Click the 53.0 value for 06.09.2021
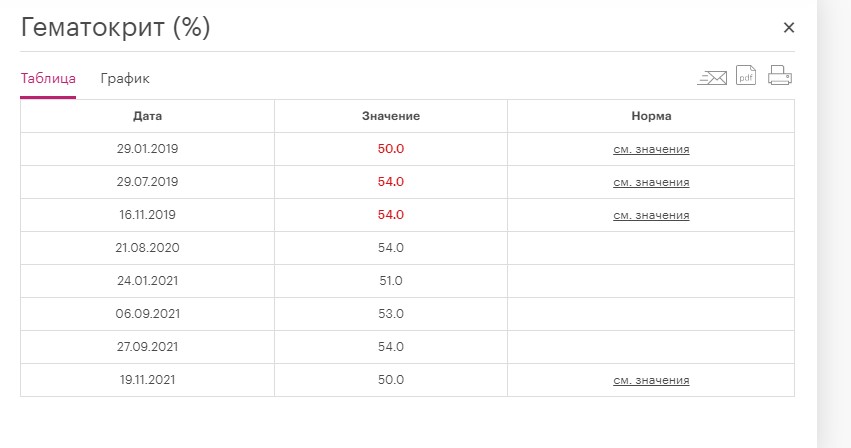This screenshot has width=851, height=448. click(391, 314)
